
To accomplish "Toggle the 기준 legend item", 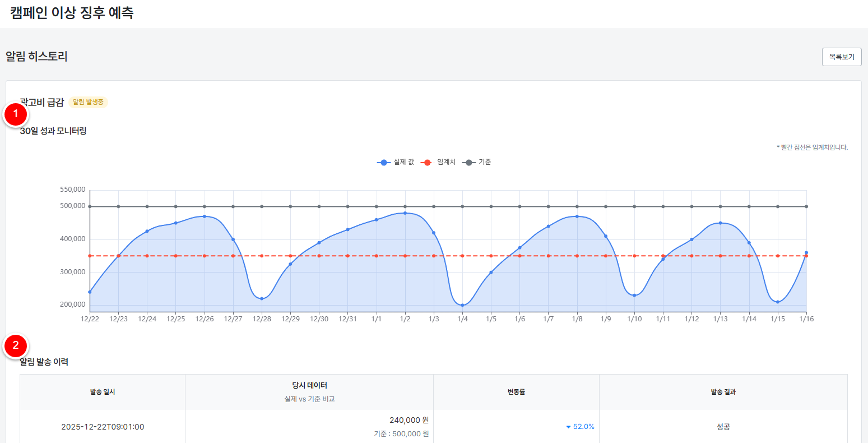I will coord(477,163).
